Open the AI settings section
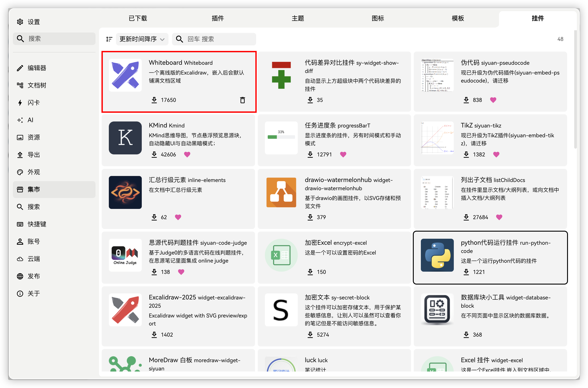 click(30, 120)
